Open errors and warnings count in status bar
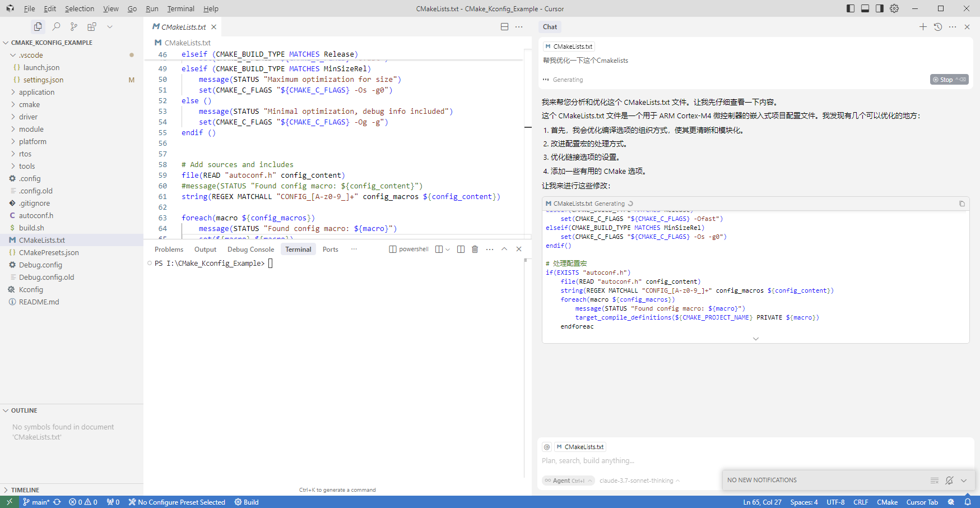 pos(83,502)
